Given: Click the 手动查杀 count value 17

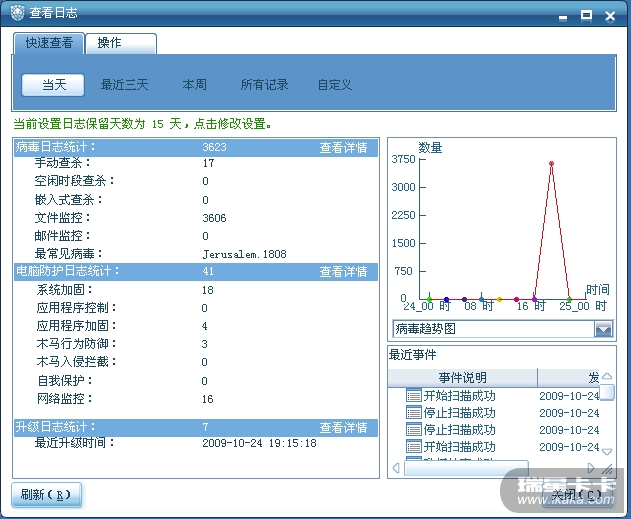Looking at the screenshot, I should pos(208,163).
